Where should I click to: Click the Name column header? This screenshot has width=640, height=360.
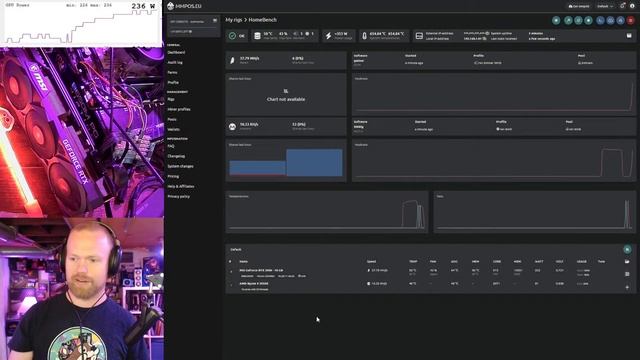244,262
